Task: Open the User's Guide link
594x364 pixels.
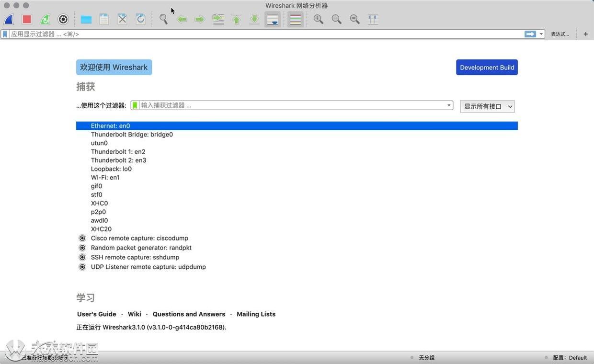Action: click(97, 314)
